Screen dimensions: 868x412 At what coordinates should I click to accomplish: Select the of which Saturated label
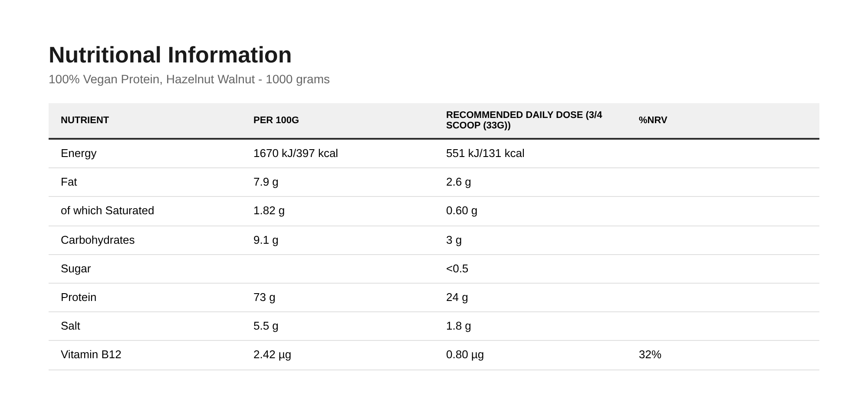click(x=107, y=211)
